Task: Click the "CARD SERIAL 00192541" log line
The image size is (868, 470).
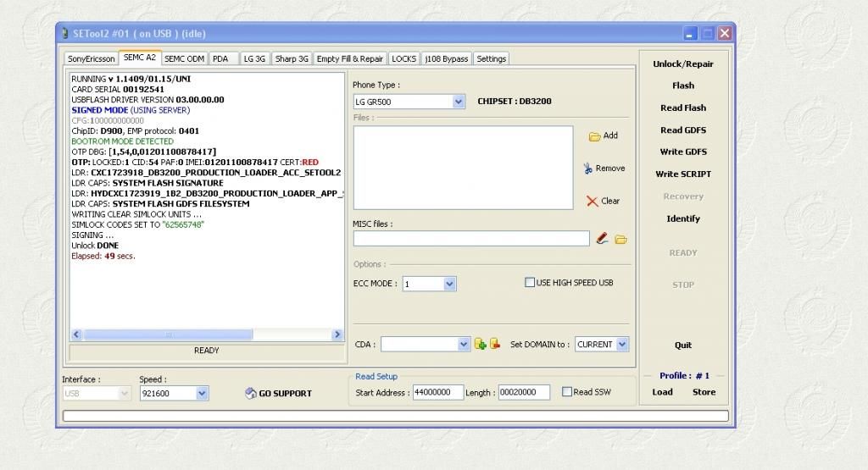Action: (117, 90)
